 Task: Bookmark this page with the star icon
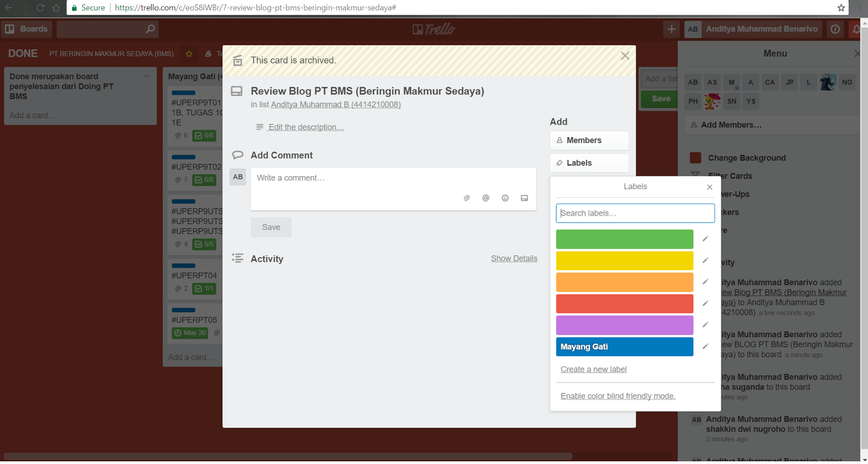pyautogui.click(x=841, y=8)
